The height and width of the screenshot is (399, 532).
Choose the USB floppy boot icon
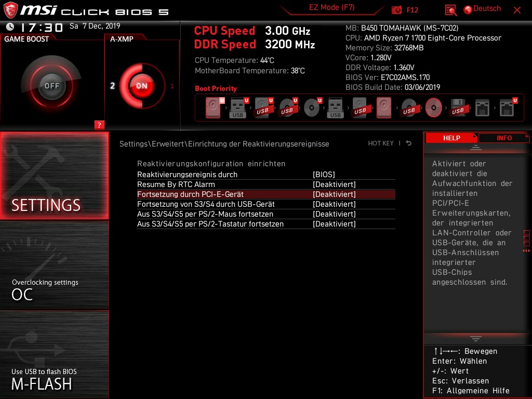[458, 108]
